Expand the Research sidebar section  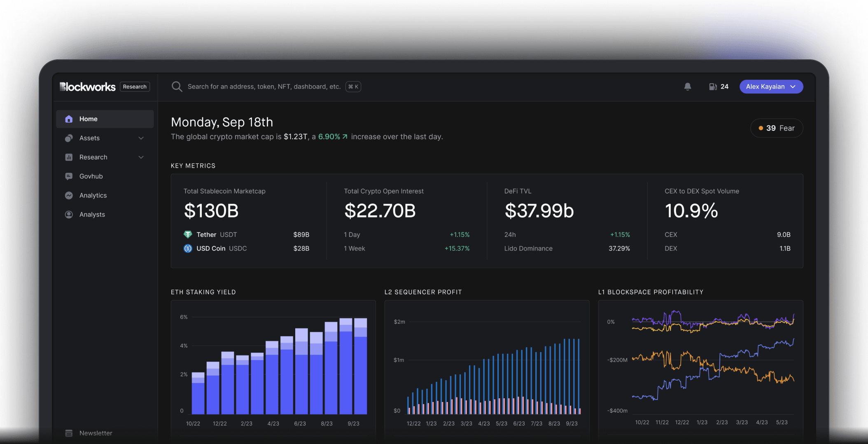[141, 157]
